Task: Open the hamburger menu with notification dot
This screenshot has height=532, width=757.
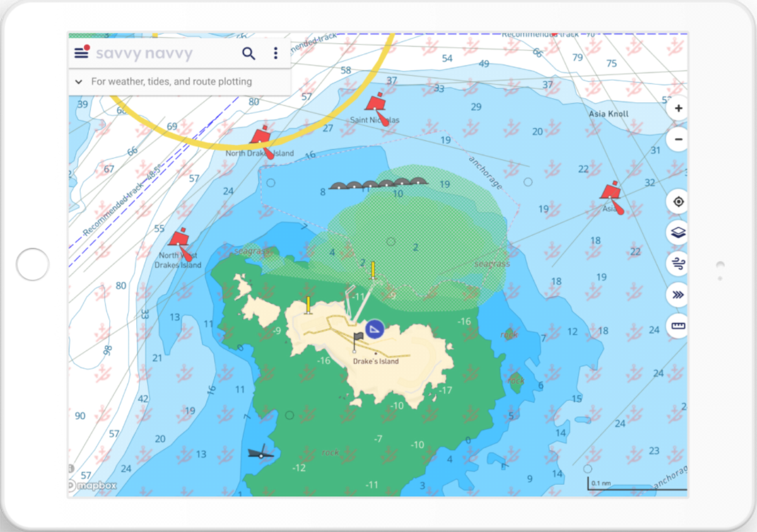Action: coord(81,53)
